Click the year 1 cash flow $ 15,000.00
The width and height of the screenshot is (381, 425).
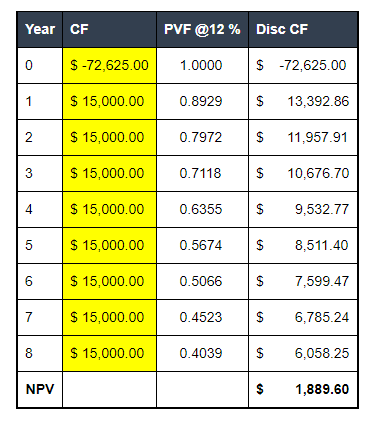tap(109, 101)
